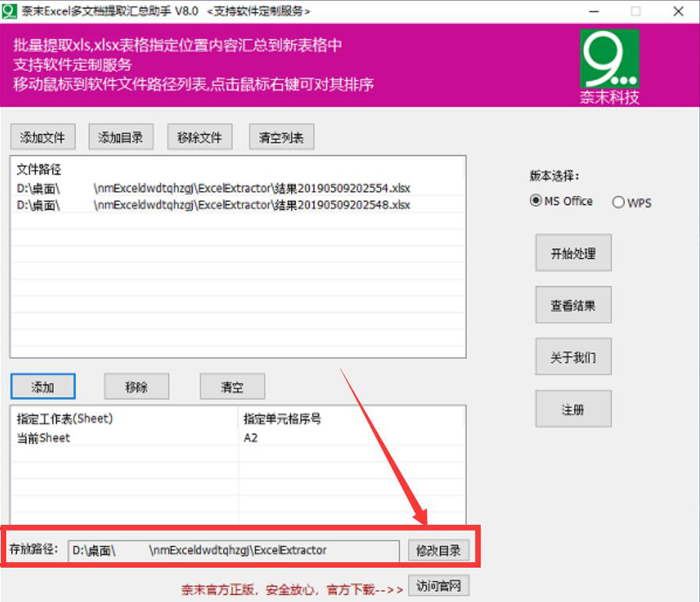The image size is (700, 602).
Task: Select the A2 cell value
Action: (x=251, y=437)
